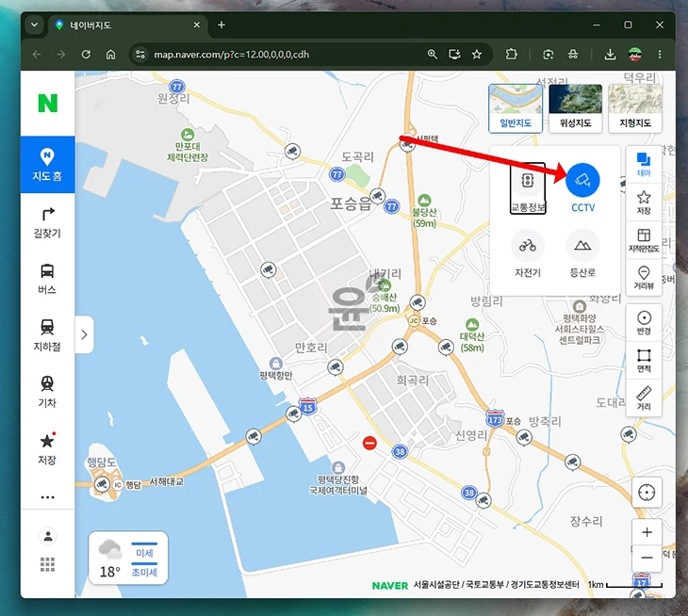Open CCTV marker beside route 15 shield
Screen dimensions: 688x616
pyautogui.click(x=293, y=413)
